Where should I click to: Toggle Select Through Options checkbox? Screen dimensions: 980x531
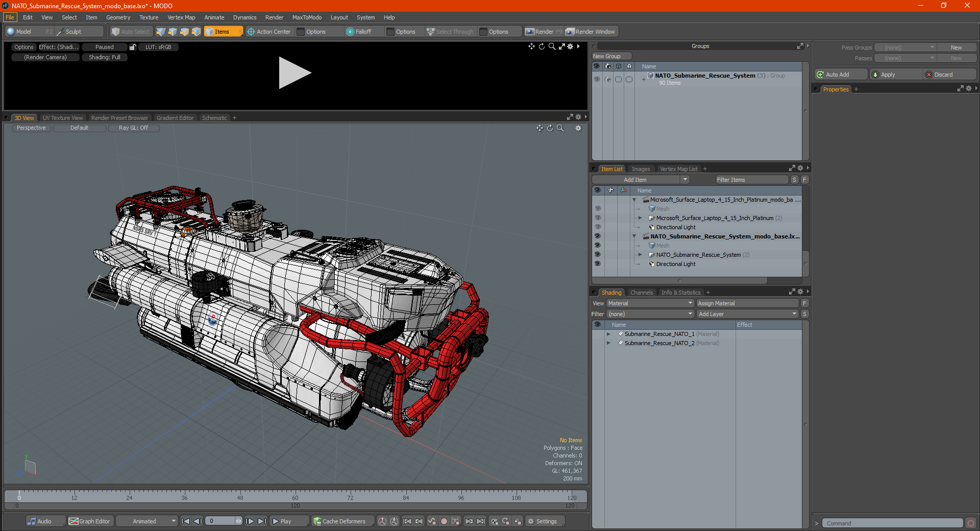pyautogui.click(x=483, y=32)
